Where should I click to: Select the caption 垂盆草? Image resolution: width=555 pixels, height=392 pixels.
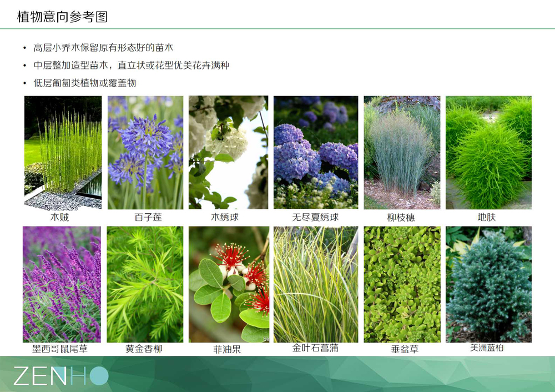coord(405,349)
